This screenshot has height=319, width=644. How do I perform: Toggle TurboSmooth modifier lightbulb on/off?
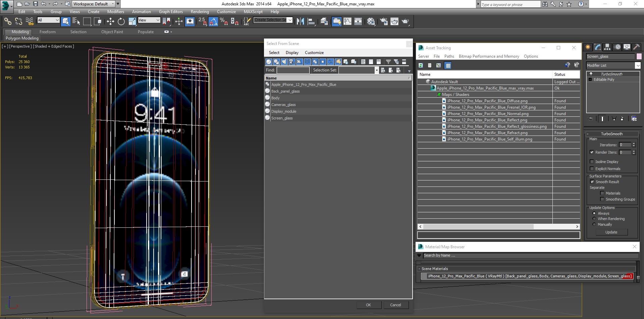(x=591, y=74)
